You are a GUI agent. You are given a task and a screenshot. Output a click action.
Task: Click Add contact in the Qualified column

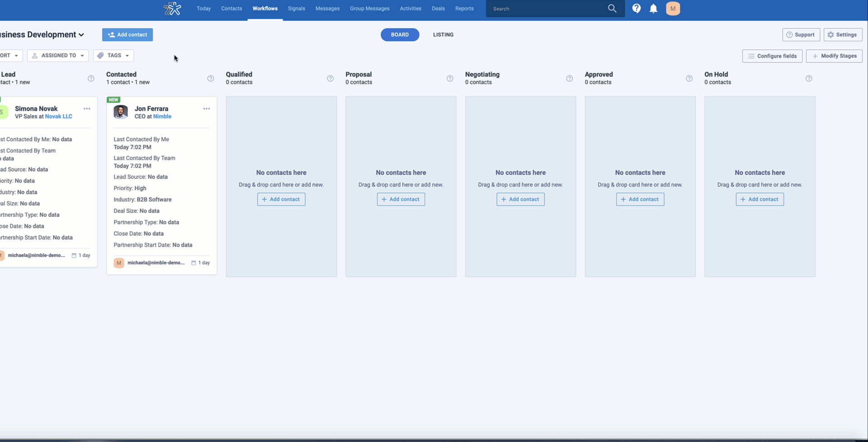click(281, 199)
